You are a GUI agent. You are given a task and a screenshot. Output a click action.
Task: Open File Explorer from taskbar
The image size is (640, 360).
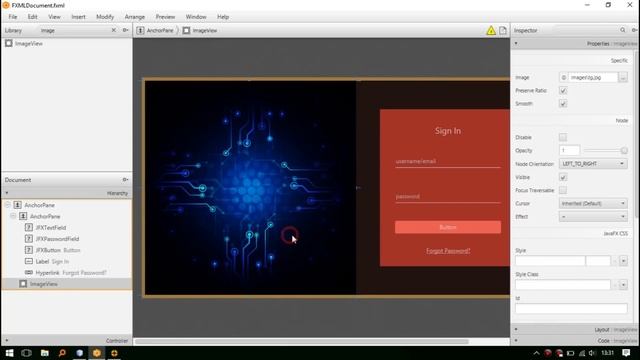click(x=44, y=353)
